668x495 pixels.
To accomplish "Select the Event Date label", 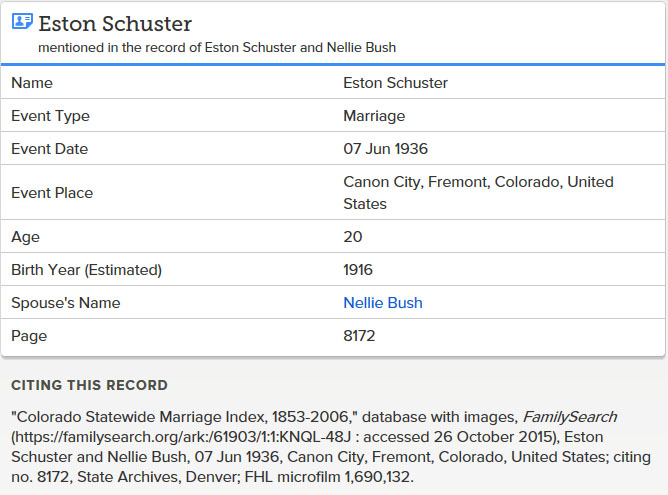I will [49, 149].
